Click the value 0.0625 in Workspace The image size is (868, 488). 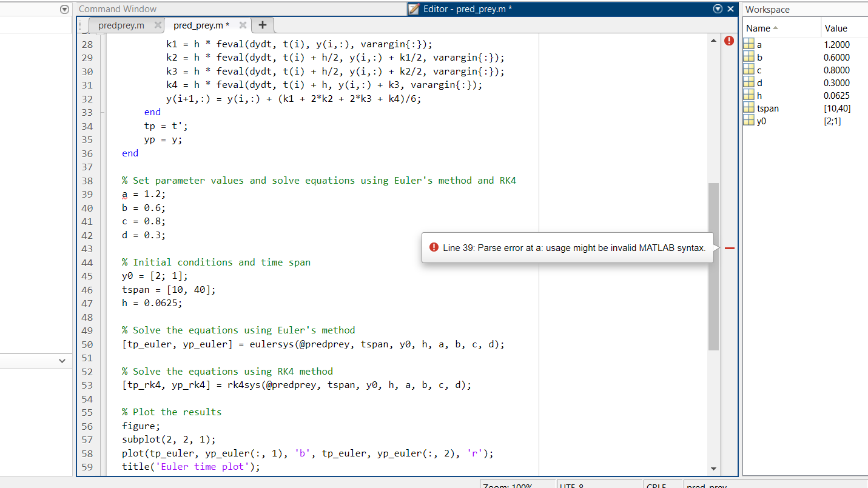(837, 95)
